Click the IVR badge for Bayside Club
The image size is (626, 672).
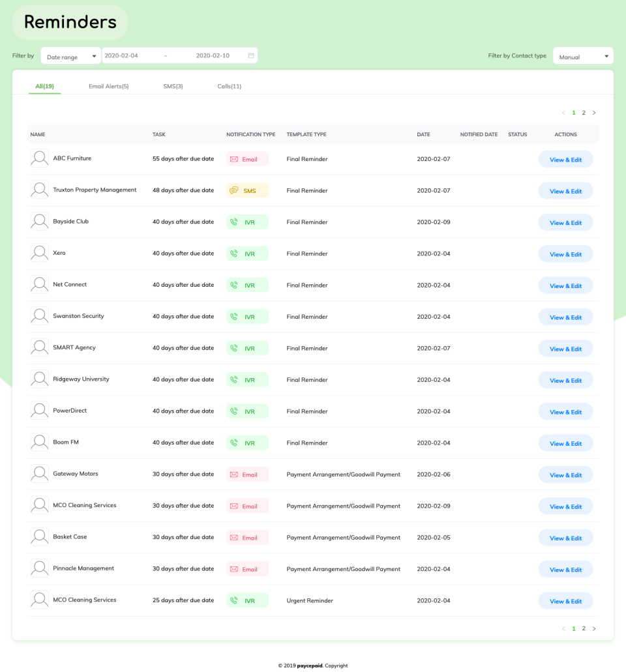[247, 222]
